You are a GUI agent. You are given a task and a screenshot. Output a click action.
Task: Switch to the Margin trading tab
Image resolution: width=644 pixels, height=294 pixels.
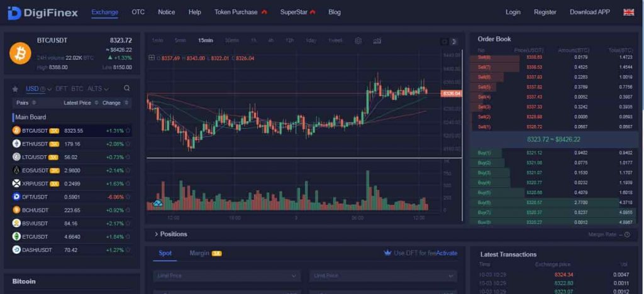[199, 253]
